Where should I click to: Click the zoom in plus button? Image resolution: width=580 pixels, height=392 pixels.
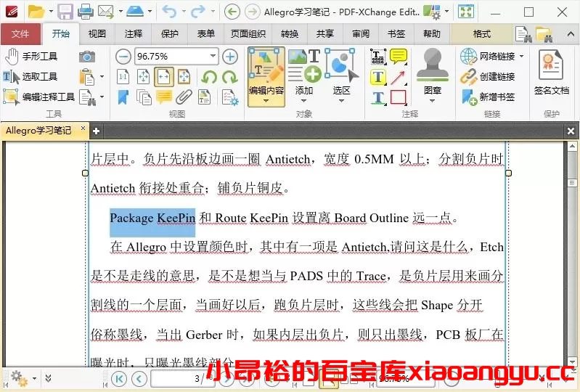[x=230, y=57]
